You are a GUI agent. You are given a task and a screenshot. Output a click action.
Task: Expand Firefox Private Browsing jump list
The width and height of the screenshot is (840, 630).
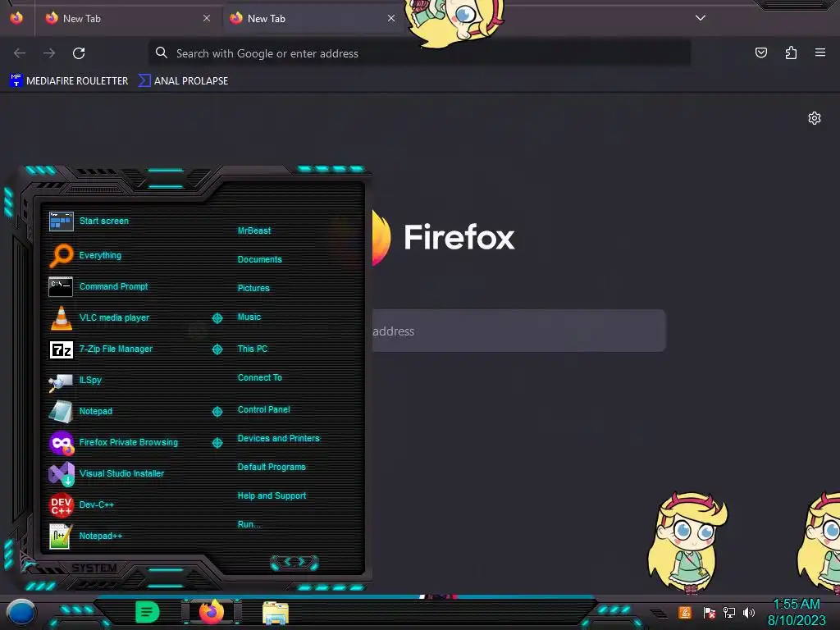pos(217,442)
